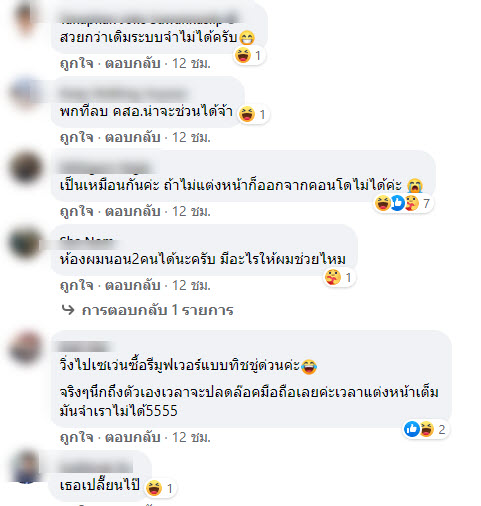Click ตอบกลับ under the remover wipes comment
The image size is (481, 506).
pyautogui.click(x=133, y=437)
